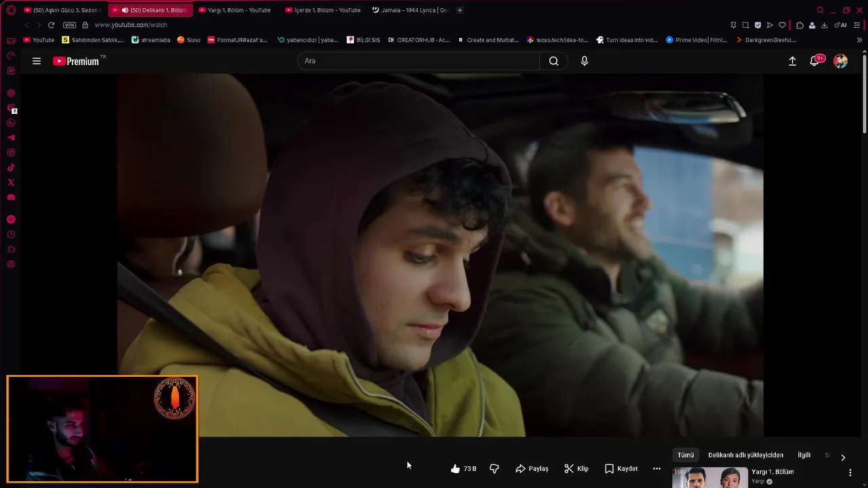The image size is (868, 488).
Task: Open the Suno bookmark
Action: (189, 40)
